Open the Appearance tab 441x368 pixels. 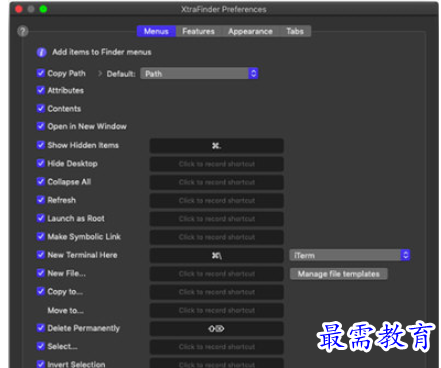tap(250, 31)
